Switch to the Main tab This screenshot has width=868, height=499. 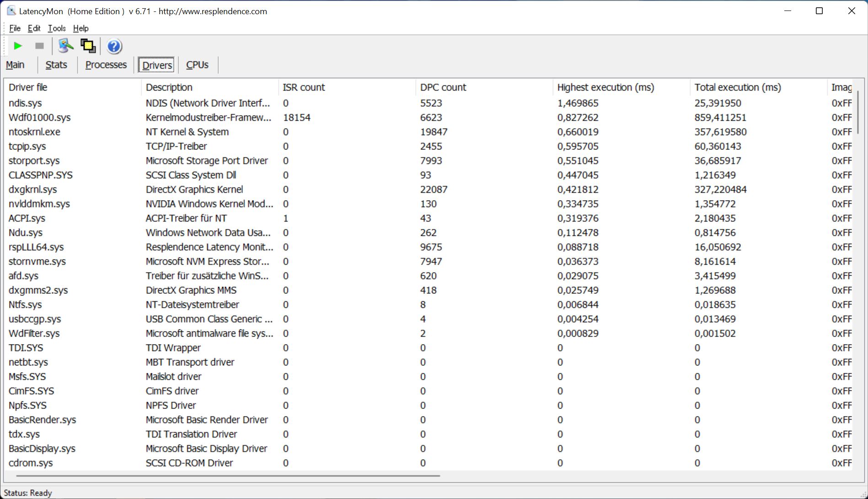15,65
